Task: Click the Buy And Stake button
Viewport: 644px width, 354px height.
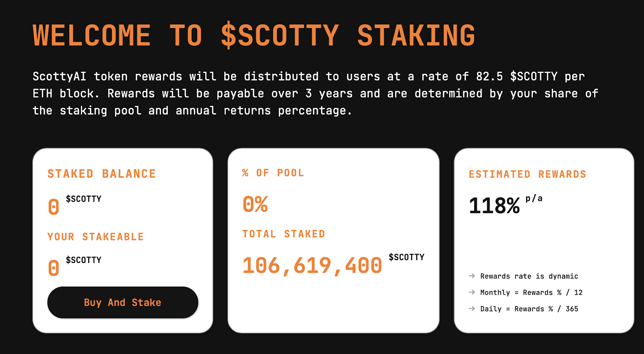Action: tap(123, 302)
